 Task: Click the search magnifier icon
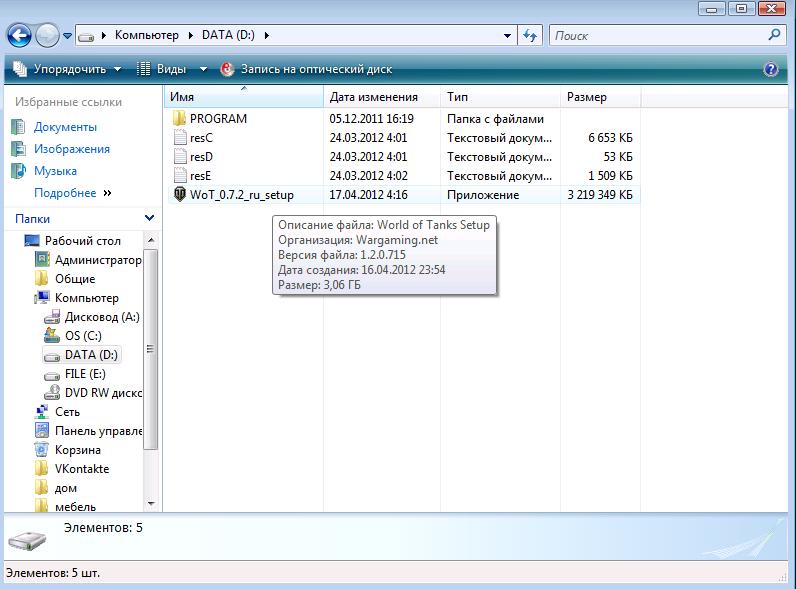pos(774,35)
